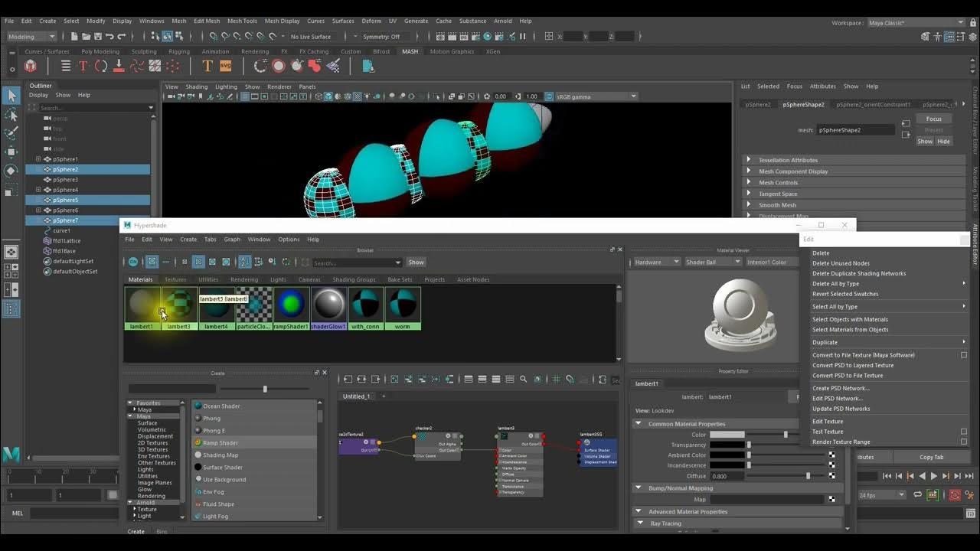Screen dimensions: 980x551
Task: Expand the Smooth Mesh section
Action: [x=749, y=205]
